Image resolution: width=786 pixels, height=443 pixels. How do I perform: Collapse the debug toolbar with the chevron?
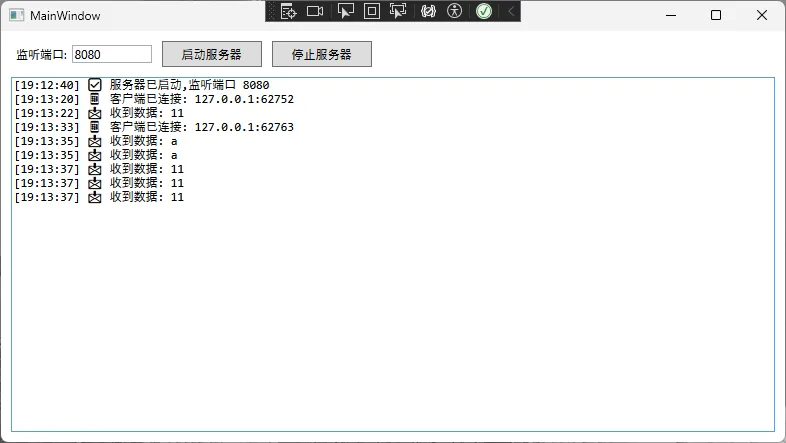510,11
